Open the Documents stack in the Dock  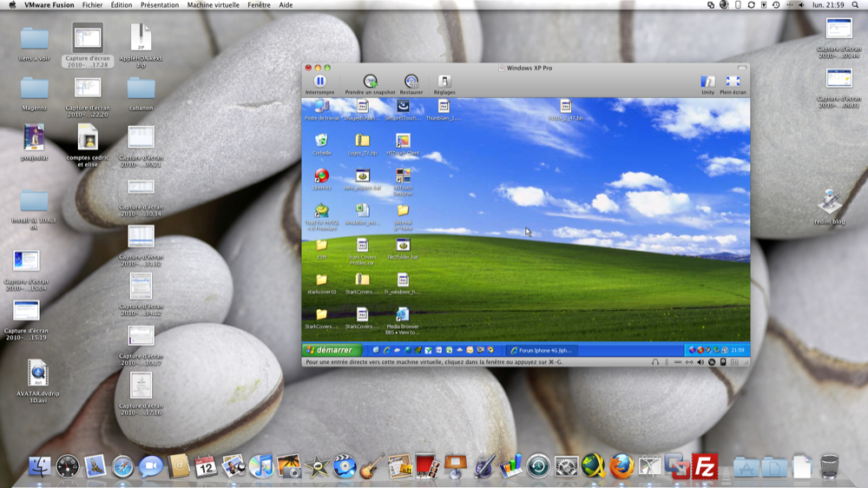(x=774, y=467)
